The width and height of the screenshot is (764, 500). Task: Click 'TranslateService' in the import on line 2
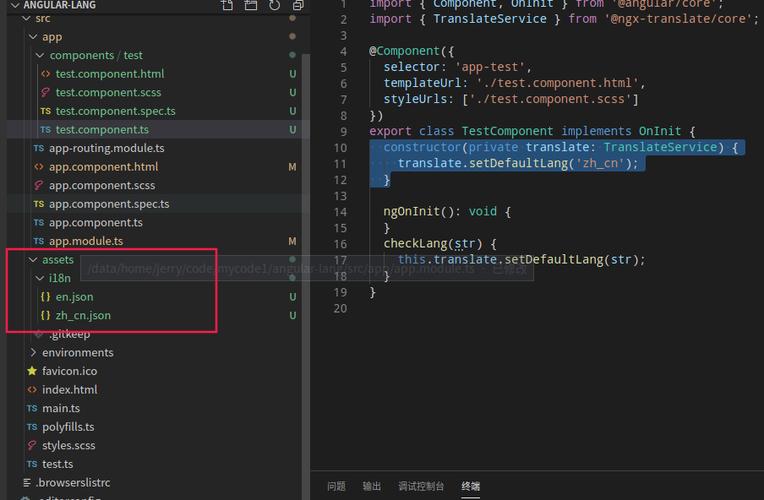pos(490,19)
